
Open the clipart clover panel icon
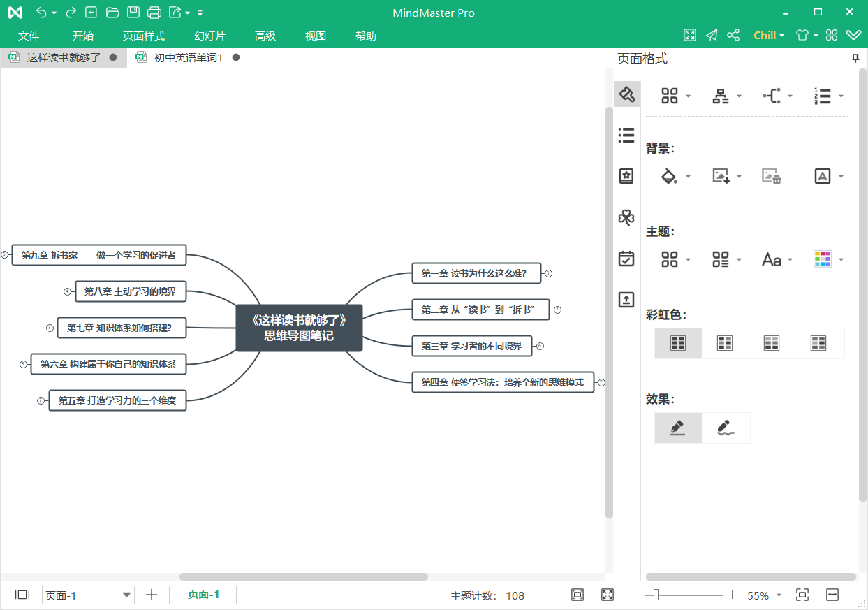(626, 218)
